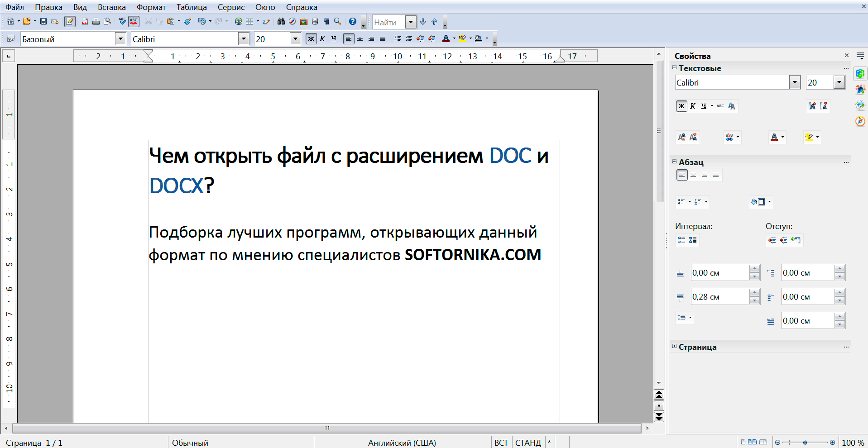The image size is (868, 448).
Task: Open the Zoom magnifier tool
Action: (338, 21)
